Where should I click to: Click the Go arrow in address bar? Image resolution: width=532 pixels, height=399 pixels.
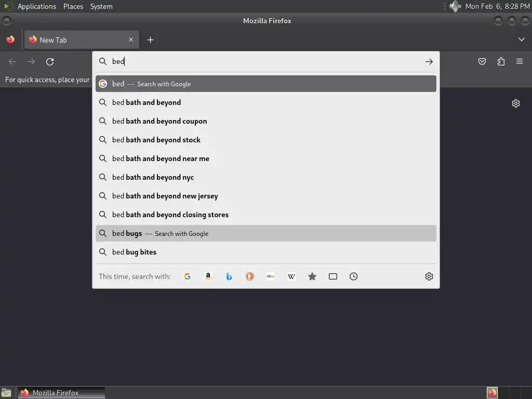click(429, 61)
